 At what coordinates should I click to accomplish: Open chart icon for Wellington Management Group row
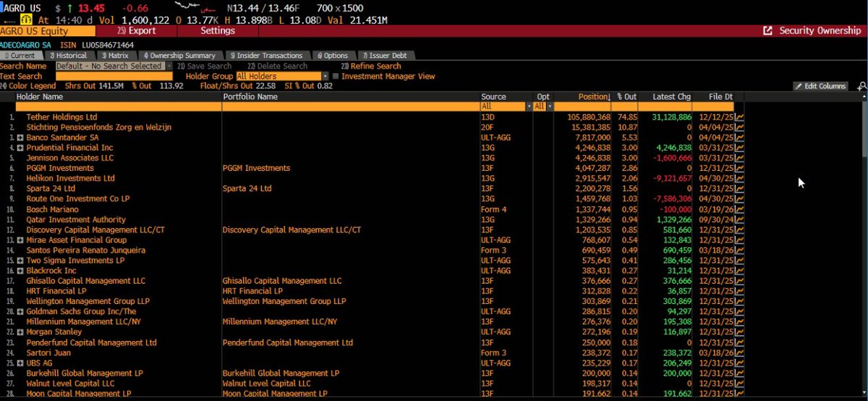[740, 301]
